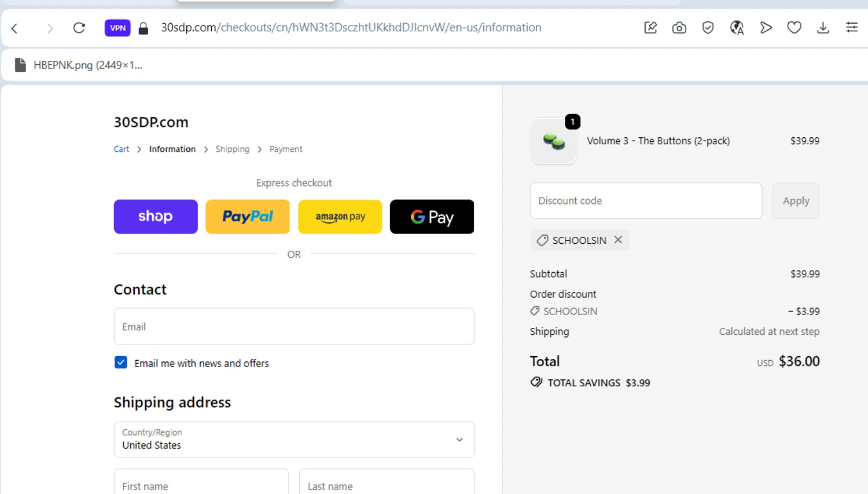Open the easy setup menu icon

852,27
